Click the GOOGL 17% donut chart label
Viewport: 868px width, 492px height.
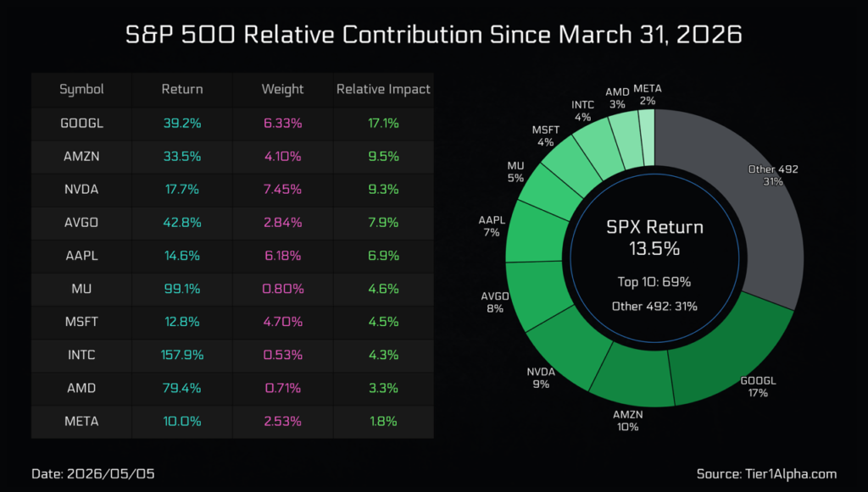(758, 386)
